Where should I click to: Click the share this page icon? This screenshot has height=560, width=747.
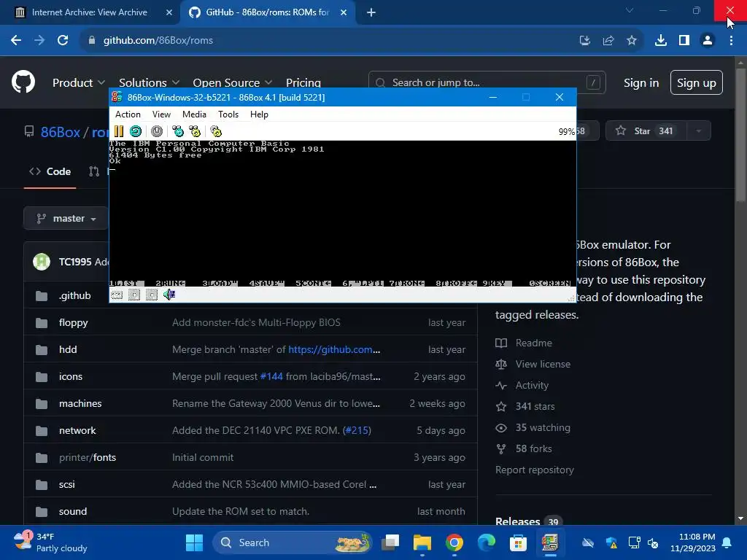coord(608,41)
